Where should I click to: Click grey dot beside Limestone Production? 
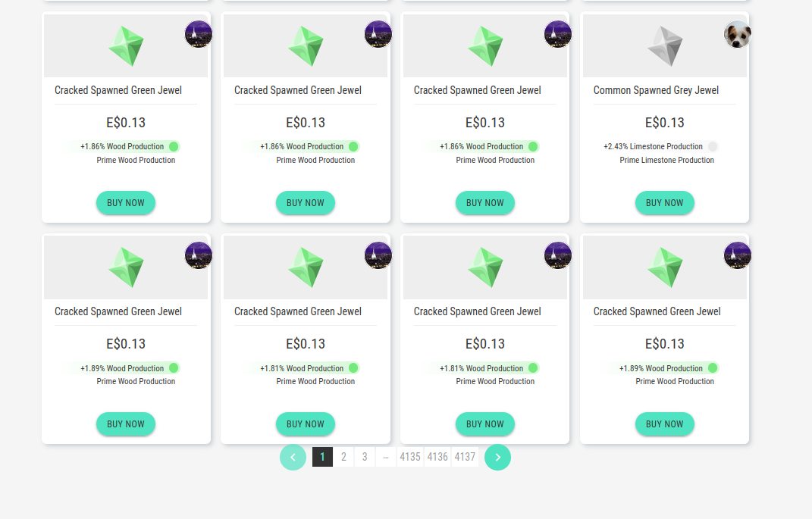[x=712, y=146]
